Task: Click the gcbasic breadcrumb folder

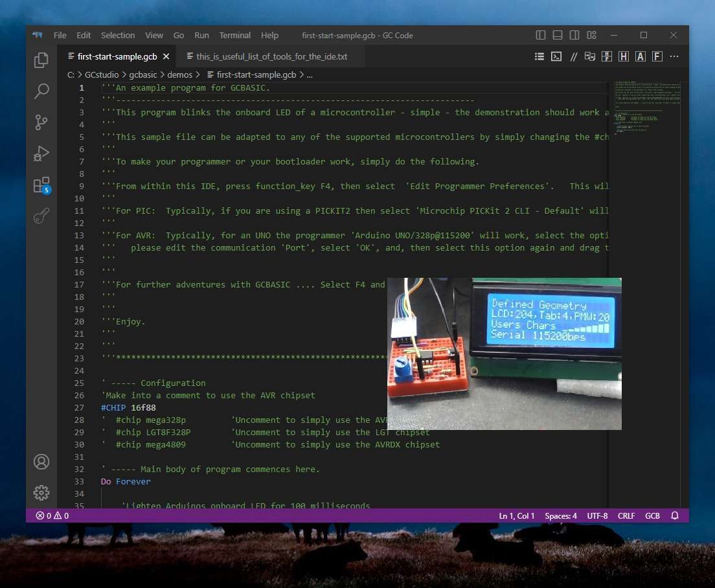Action: 142,74
